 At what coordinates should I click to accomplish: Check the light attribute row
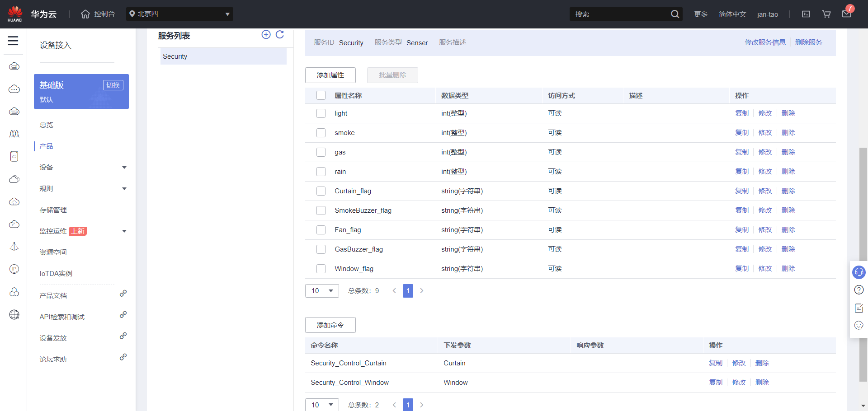pyautogui.click(x=321, y=113)
